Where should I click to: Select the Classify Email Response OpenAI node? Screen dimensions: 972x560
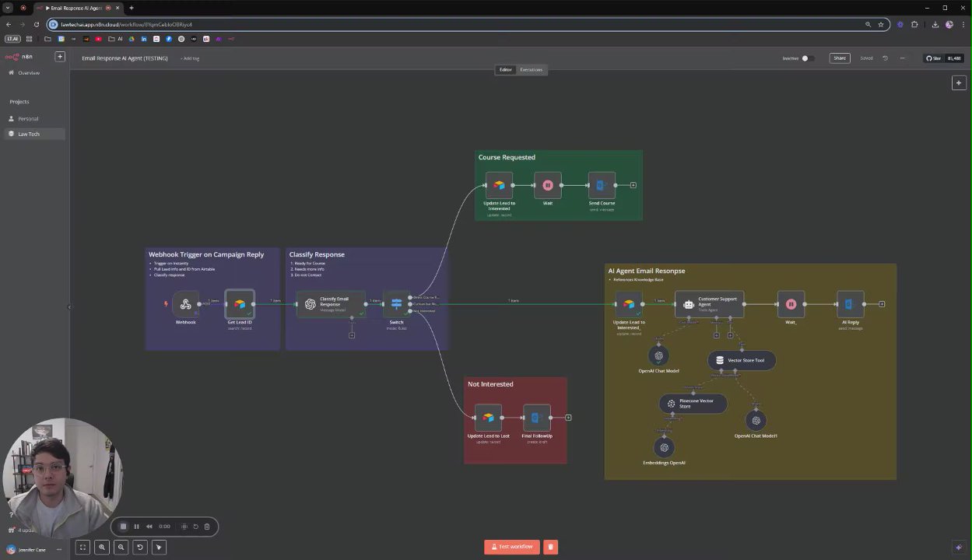331,304
